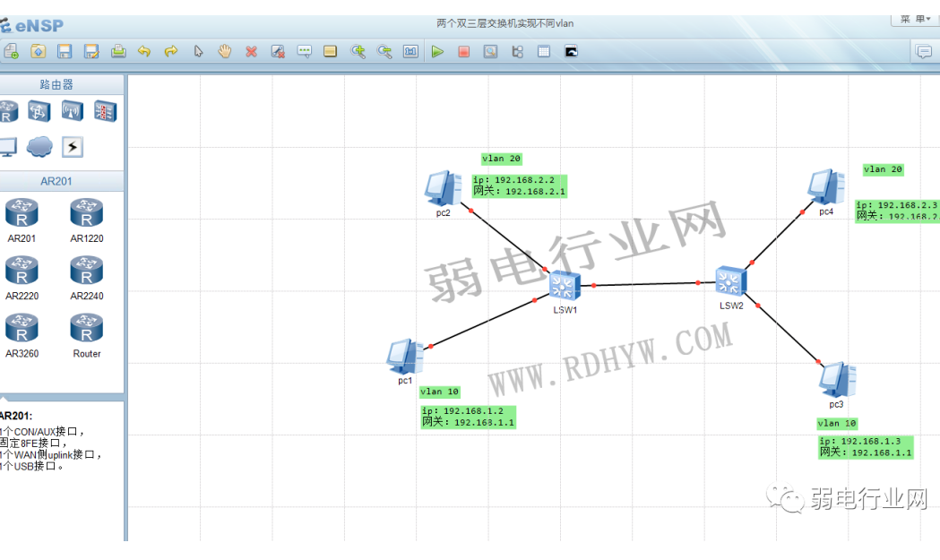Open the 菜单 menu at top right
The height and width of the screenshot is (560, 940).
point(913,19)
